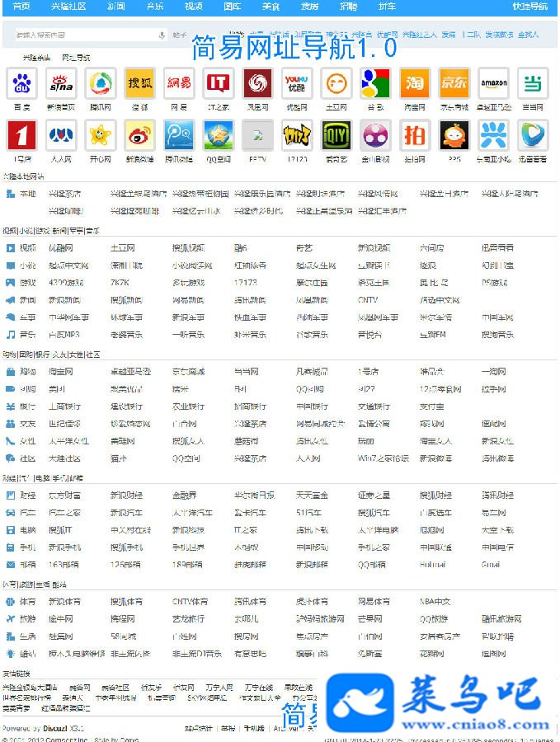Open the Dangdang (当) site icon
The width and height of the screenshot is (560, 742).
tap(533, 83)
